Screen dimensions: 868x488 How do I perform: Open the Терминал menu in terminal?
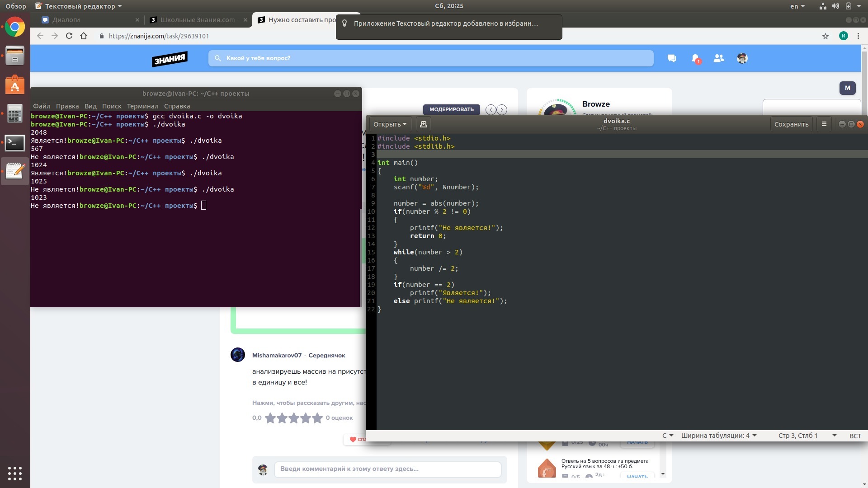click(x=142, y=106)
